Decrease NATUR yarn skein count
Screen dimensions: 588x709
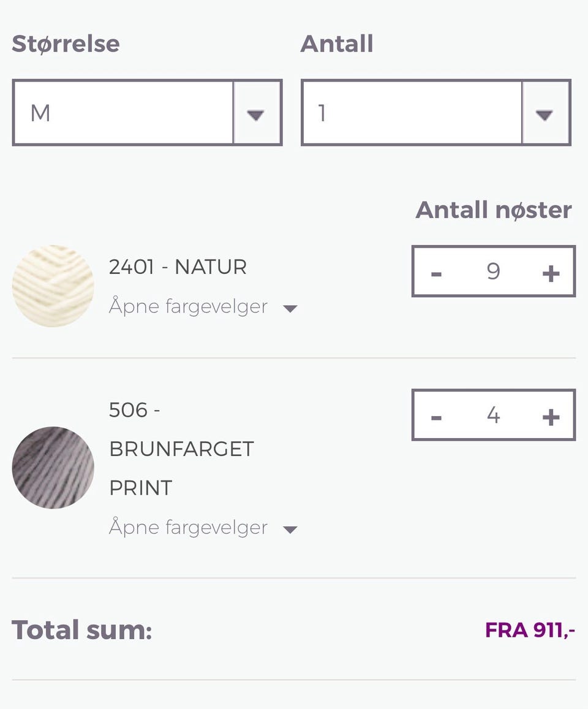436,273
